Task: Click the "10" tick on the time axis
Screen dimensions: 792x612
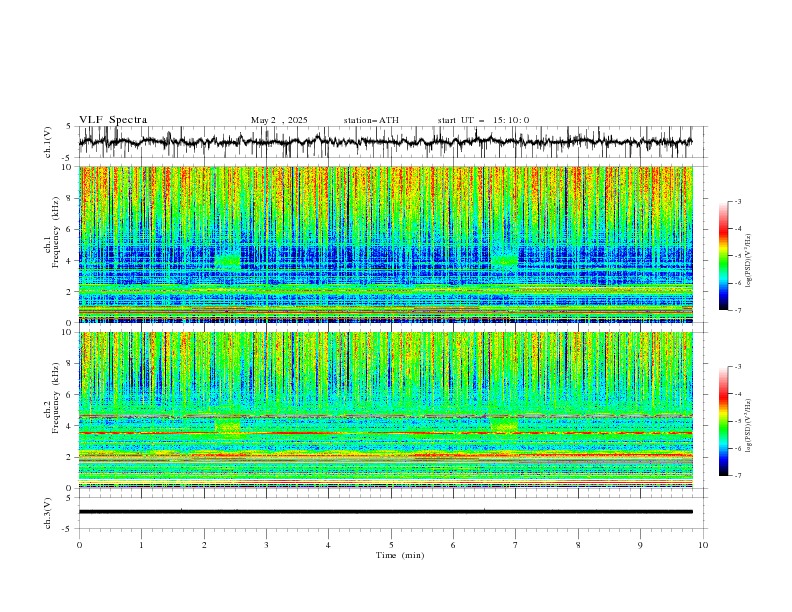Action: tap(703, 545)
